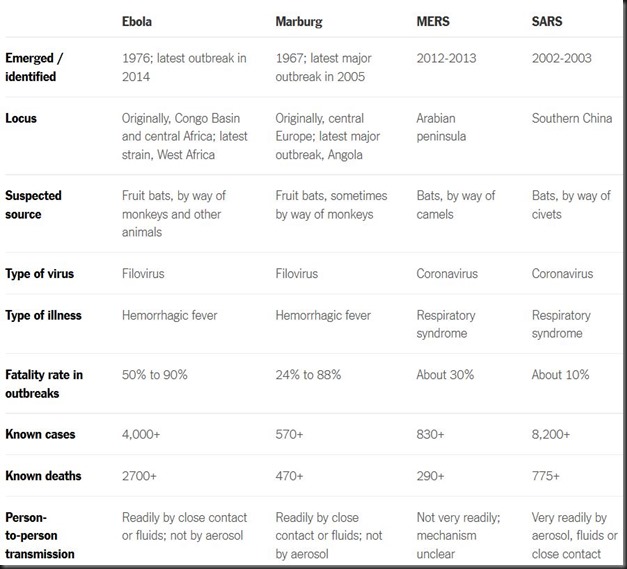627x569 pixels.
Task: Click the Locus row label
Action: [x=21, y=118]
